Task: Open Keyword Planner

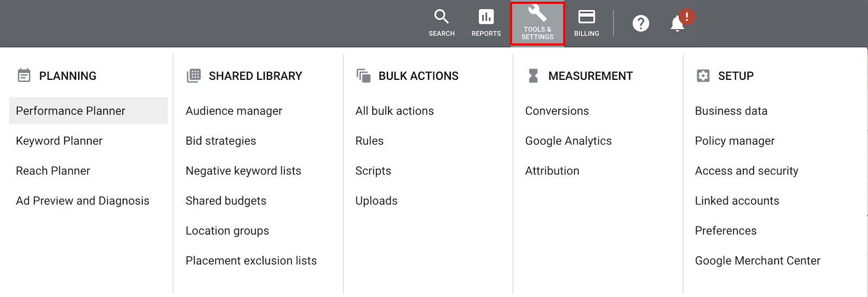Action: pos(59,141)
